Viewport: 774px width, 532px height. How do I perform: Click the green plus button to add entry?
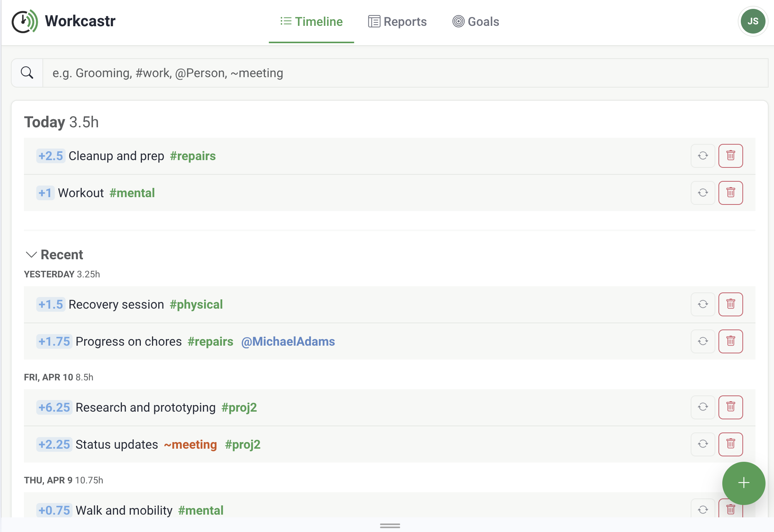(744, 483)
